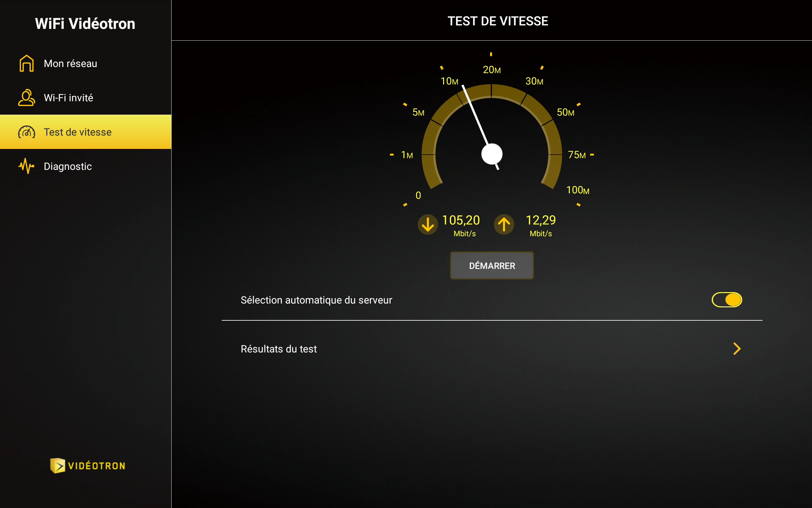Click the Test de vitesse speedometer icon
The height and width of the screenshot is (508, 812).
point(27,132)
